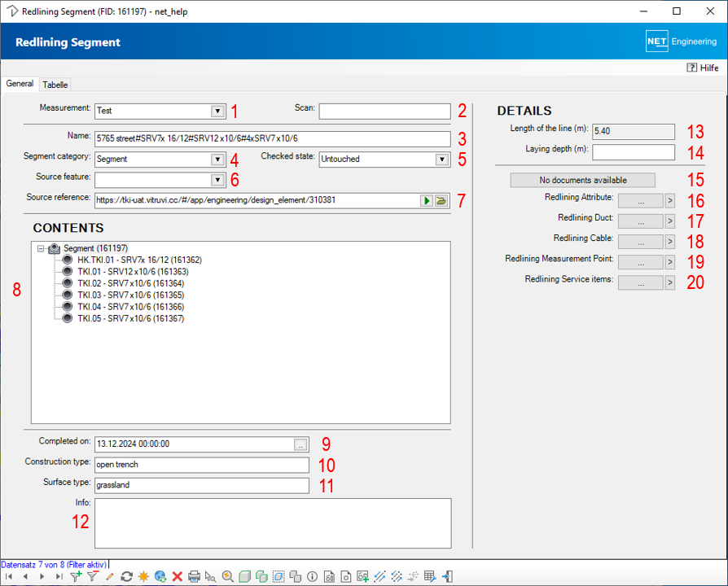Click the pencil edit icon
728x586 pixels.
click(x=109, y=577)
